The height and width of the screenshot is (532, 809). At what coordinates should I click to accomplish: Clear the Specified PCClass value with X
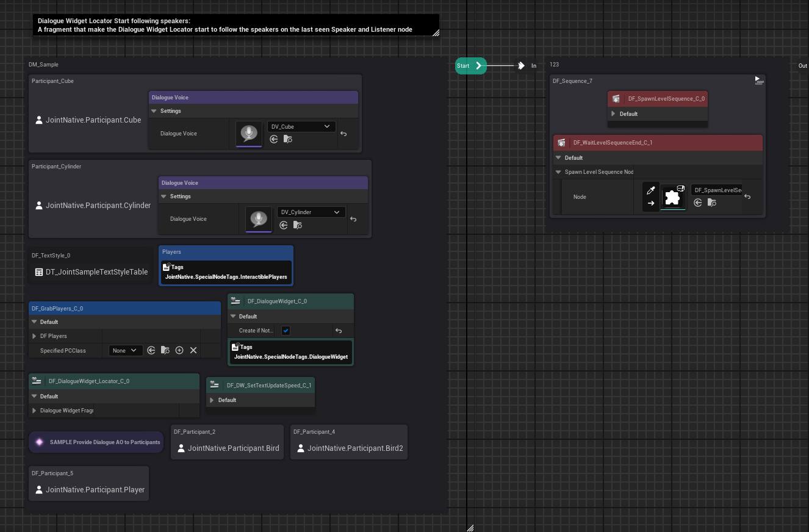pos(193,350)
